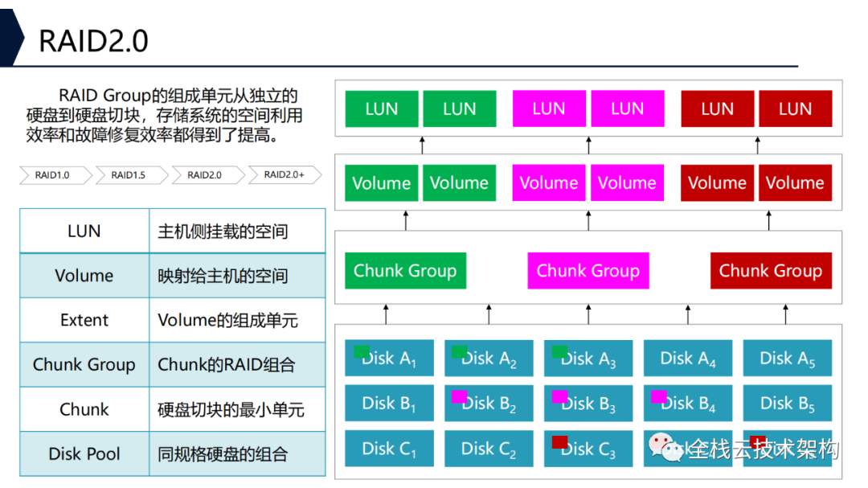Click the first green LUN button

coord(381,109)
